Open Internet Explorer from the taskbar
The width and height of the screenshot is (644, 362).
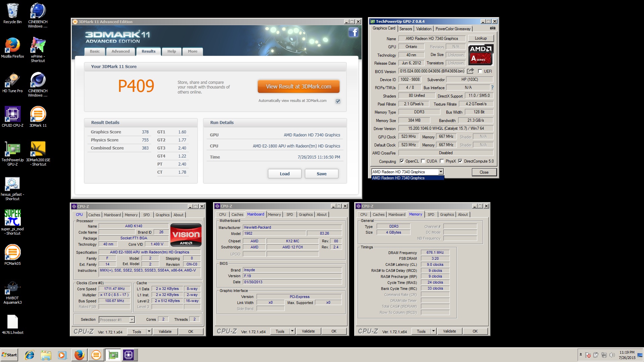pos(30,355)
